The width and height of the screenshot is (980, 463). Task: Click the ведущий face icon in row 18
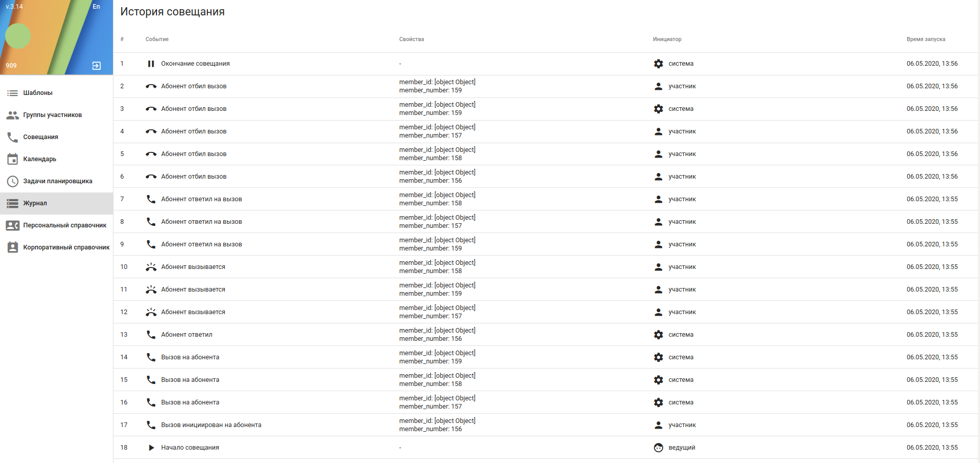pos(658,448)
